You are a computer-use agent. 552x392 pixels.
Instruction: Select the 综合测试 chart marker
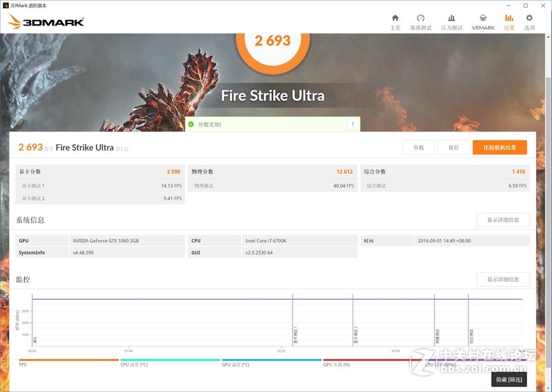click(x=471, y=337)
